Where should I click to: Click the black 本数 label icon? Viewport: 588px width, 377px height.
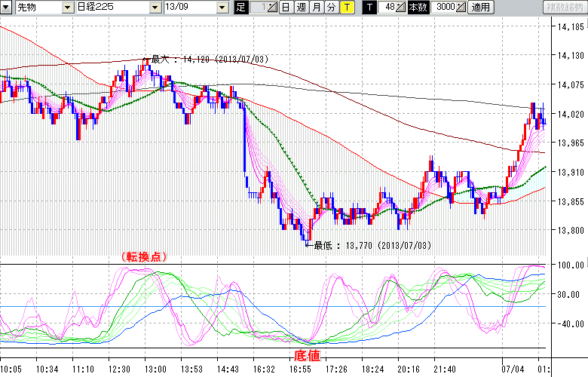[x=418, y=8]
